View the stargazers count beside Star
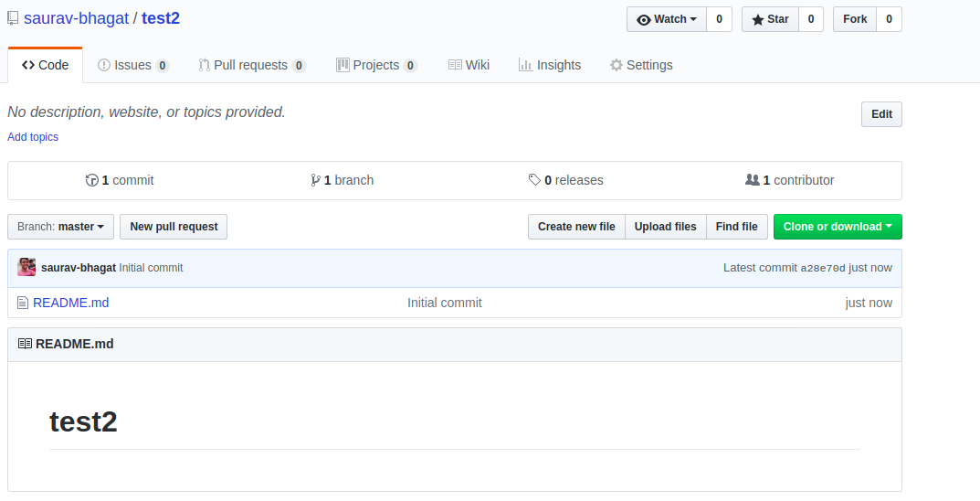Image resolution: width=980 pixels, height=501 pixels. pyautogui.click(x=811, y=19)
